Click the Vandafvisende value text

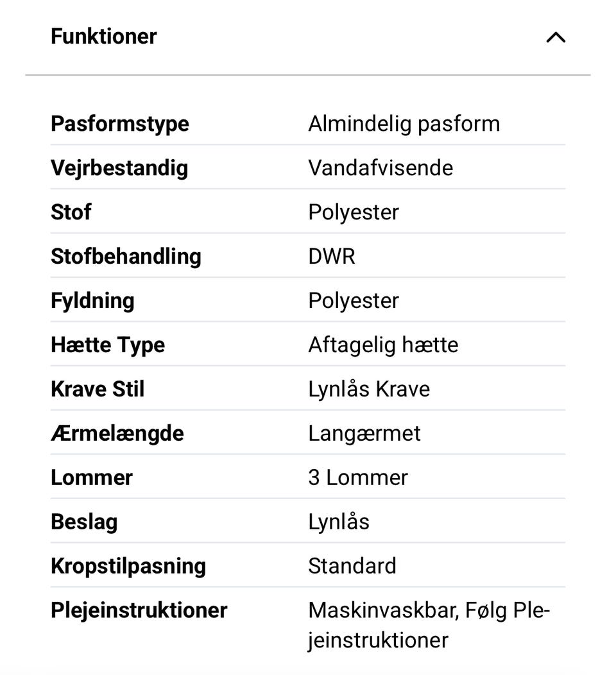(381, 168)
